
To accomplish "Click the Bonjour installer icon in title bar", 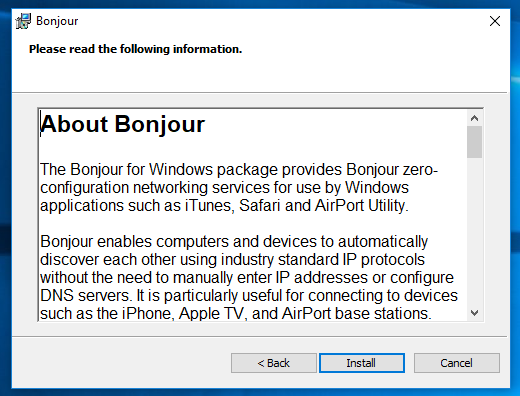I will pos(23,21).
